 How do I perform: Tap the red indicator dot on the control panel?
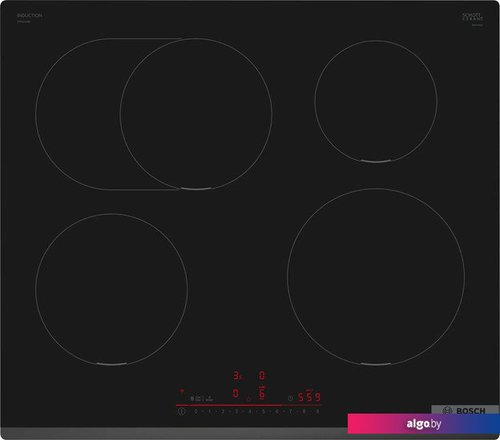[182, 390]
